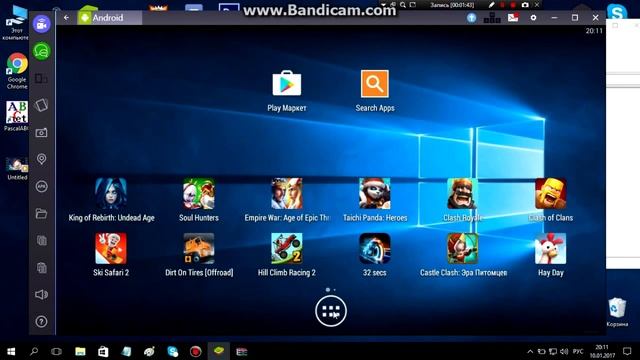Click Bandicam record icon in taskbar
640x360 pixels.
tap(196, 351)
